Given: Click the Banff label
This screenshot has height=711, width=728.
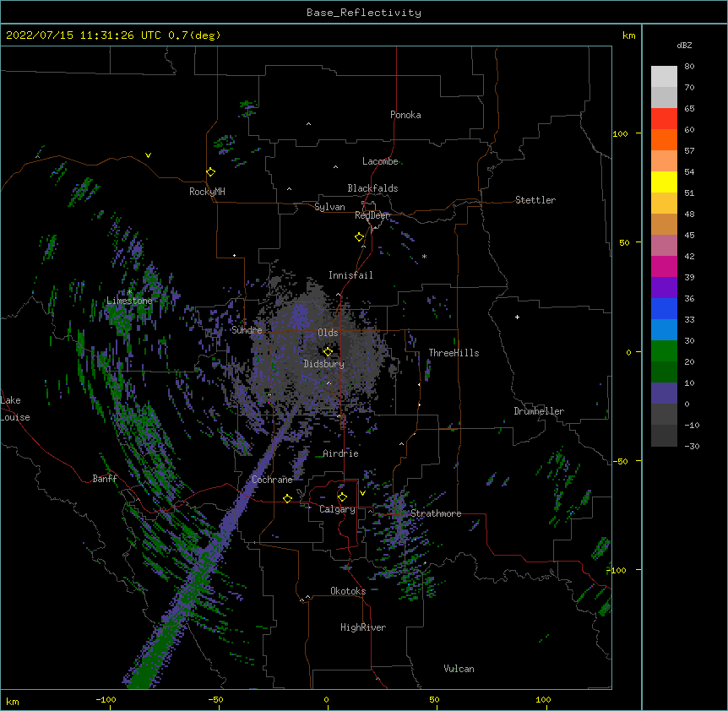Looking at the screenshot, I should pyautogui.click(x=105, y=479).
